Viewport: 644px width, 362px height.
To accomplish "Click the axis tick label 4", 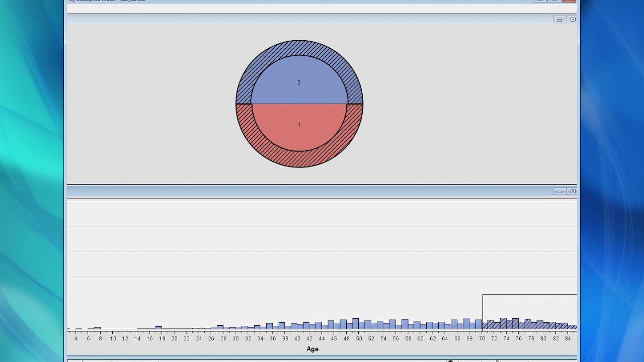I will 76,339.
